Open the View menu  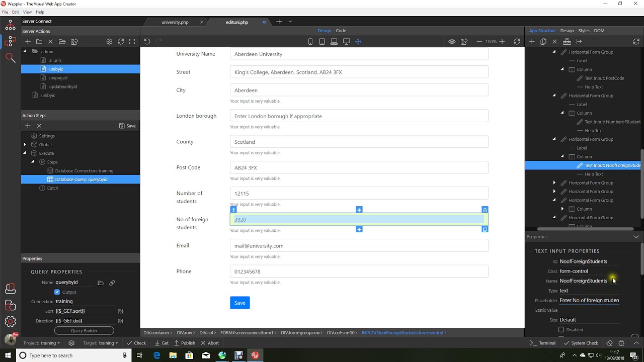coord(27,12)
